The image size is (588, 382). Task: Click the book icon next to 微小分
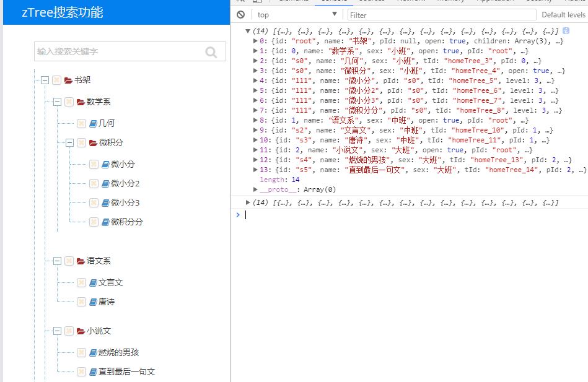[105, 164]
